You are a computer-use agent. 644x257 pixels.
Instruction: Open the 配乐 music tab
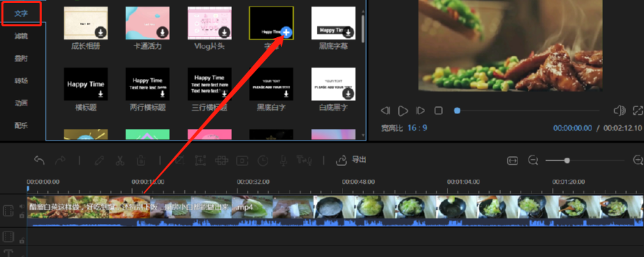(x=21, y=125)
